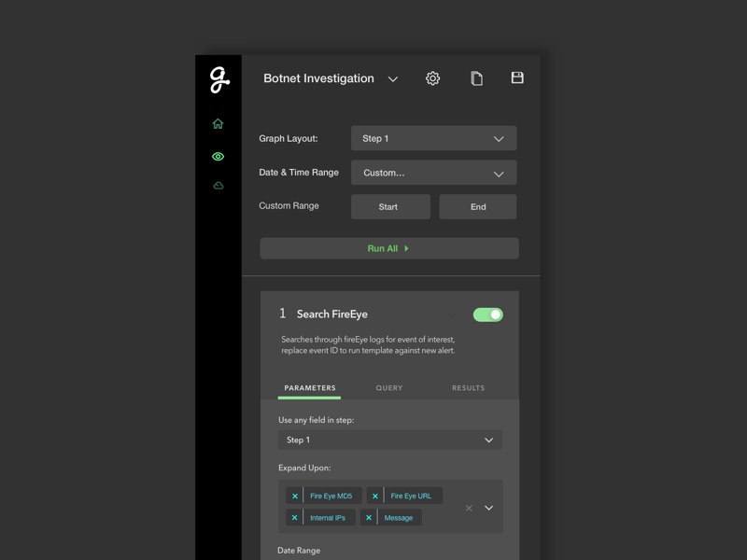Go to Home via the house icon
The height and width of the screenshot is (560, 747).
218,124
